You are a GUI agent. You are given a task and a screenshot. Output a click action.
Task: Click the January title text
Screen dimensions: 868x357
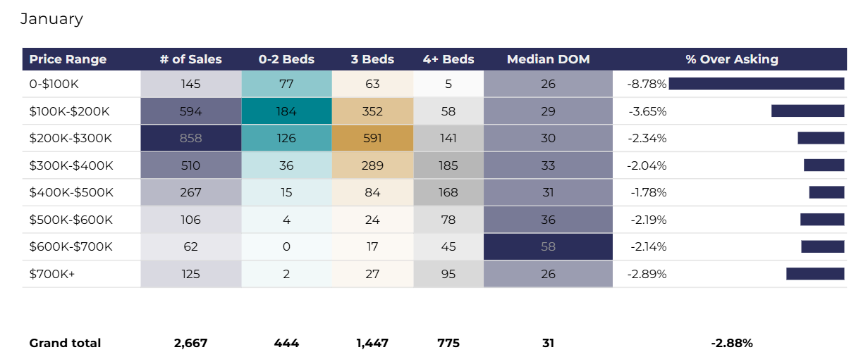[x=51, y=19]
